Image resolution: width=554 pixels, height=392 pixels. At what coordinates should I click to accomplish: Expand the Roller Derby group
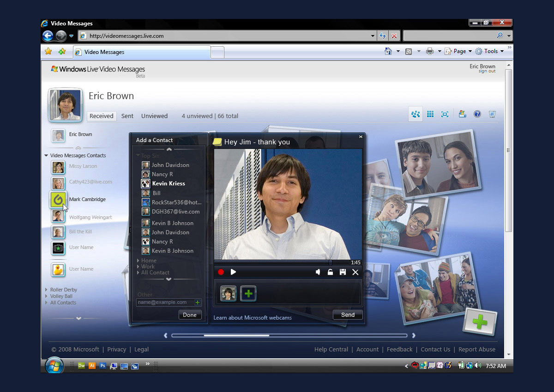[46, 290]
